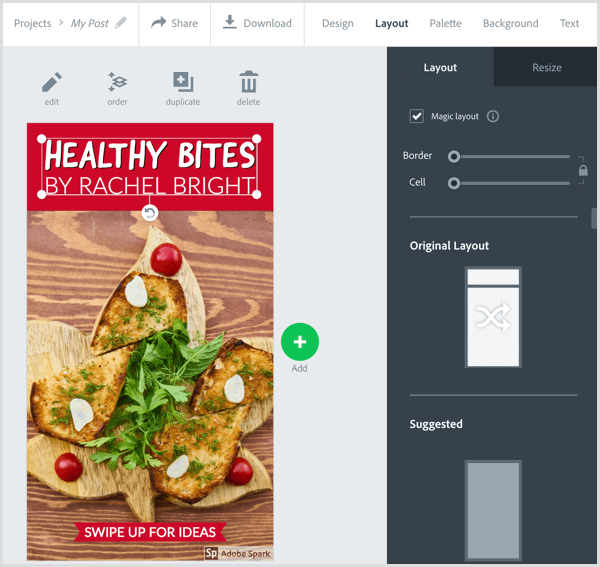This screenshot has width=600, height=567.
Task: Go to Projects breadcrumb link
Action: tap(33, 23)
